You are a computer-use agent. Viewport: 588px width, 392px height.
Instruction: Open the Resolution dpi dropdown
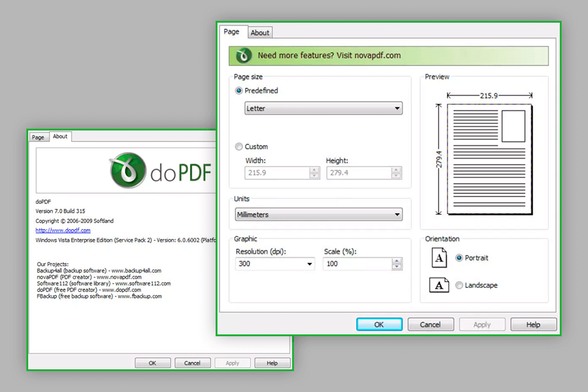(x=275, y=264)
